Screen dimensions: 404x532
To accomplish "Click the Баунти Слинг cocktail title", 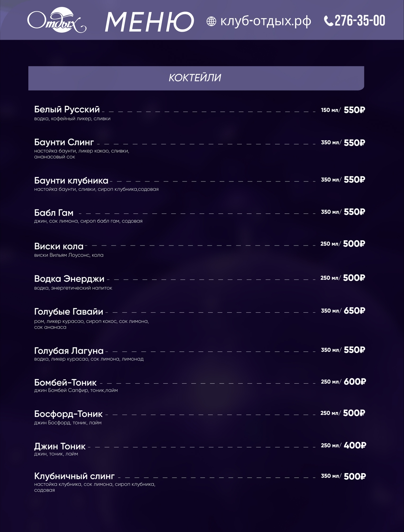I will pyautogui.click(x=64, y=142).
